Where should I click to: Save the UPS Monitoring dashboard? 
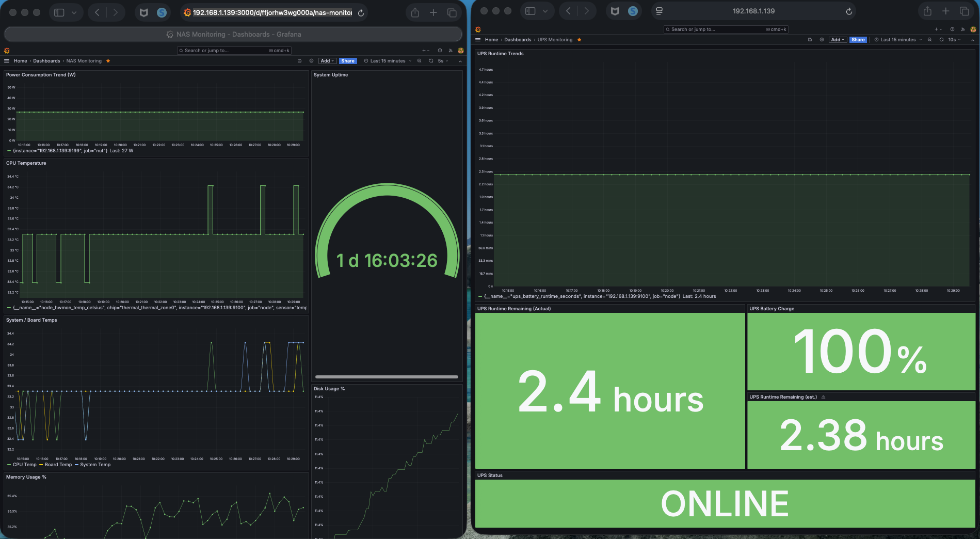click(810, 40)
